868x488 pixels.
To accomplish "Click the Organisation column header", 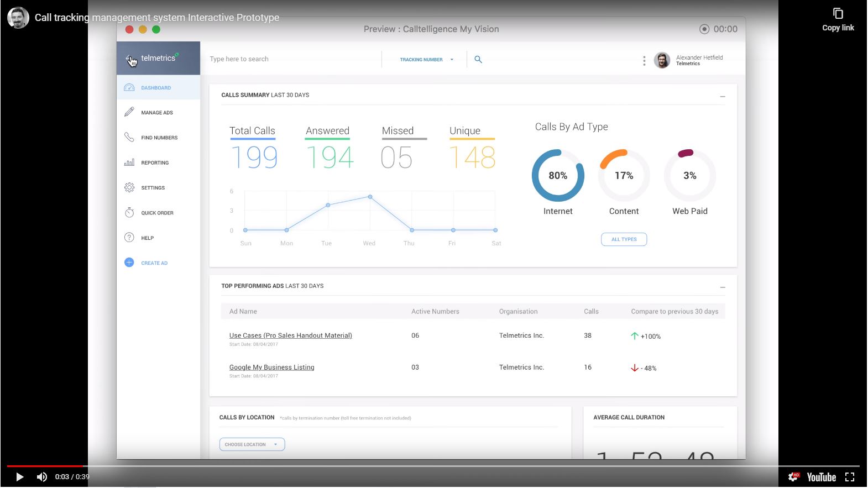I will tap(518, 311).
